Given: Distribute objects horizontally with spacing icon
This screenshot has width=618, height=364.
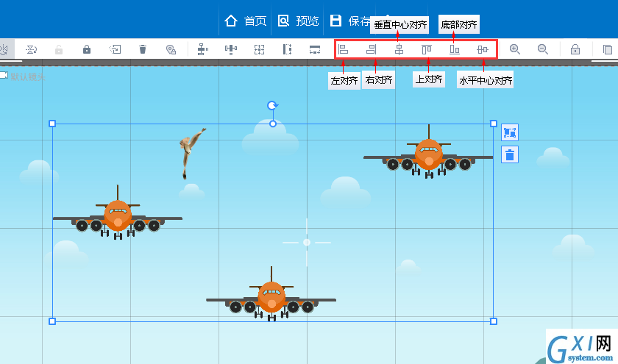Looking at the screenshot, I should click(x=231, y=49).
